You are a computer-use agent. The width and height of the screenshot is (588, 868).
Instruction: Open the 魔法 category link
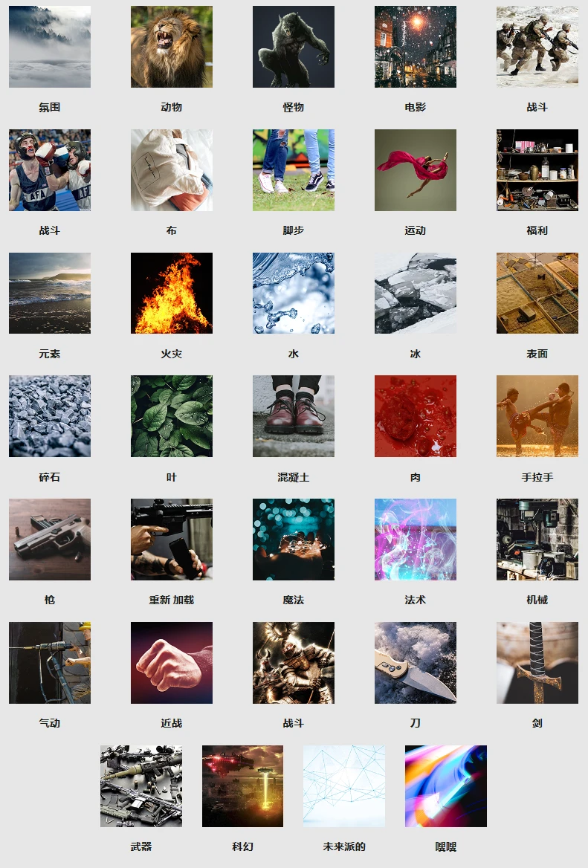[294, 600]
